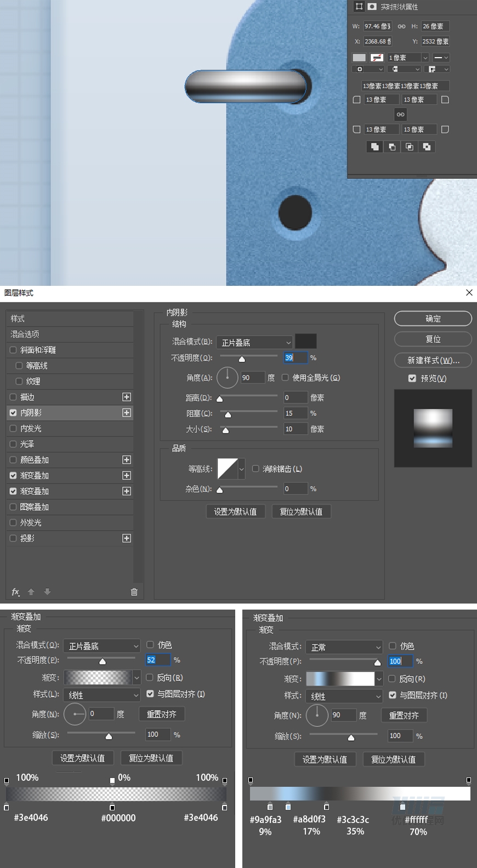
Task: Click the bottom-left corner radius icon
Action: (357, 129)
